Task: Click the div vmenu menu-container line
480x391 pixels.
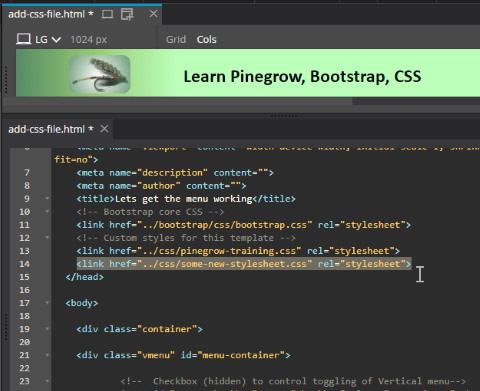Action: pyautogui.click(x=183, y=355)
